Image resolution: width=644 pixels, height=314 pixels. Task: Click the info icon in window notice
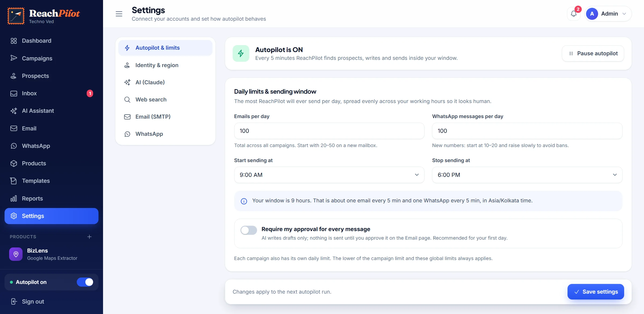tap(244, 201)
